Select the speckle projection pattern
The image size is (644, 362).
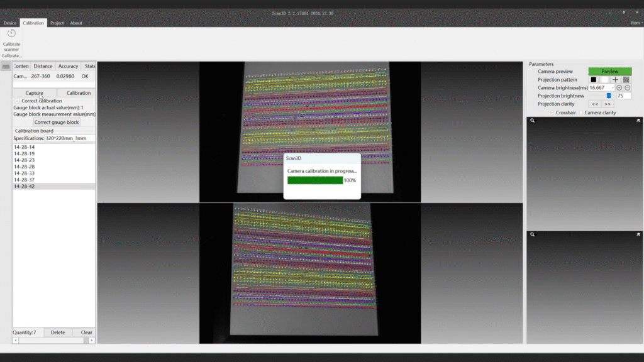click(626, 80)
